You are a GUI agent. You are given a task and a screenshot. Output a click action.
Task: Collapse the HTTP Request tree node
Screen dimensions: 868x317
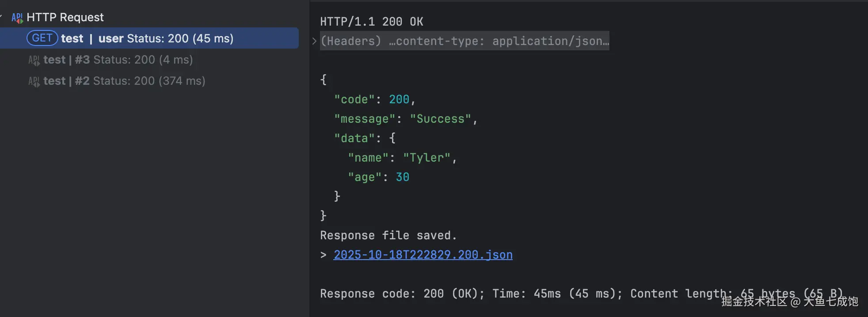[x=1, y=17]
